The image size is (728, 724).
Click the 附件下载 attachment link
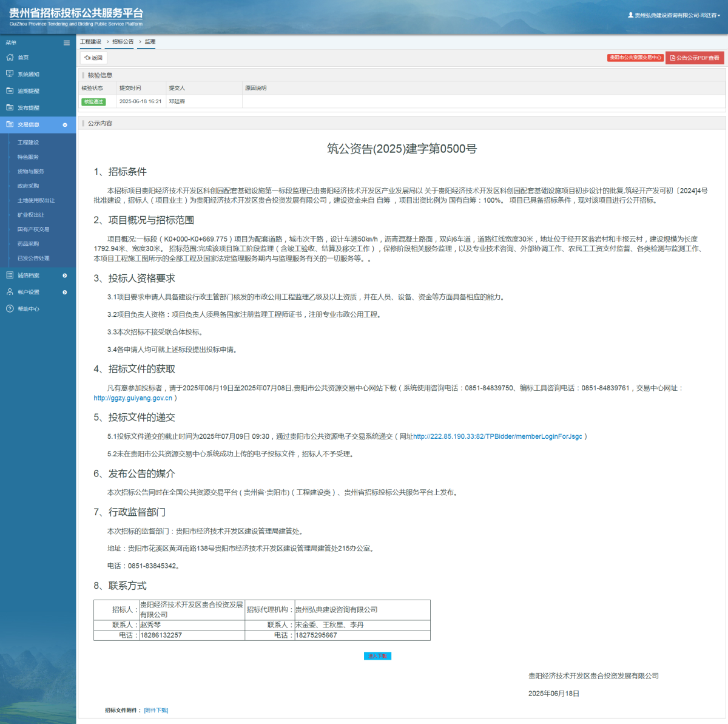tap(156, 710)
